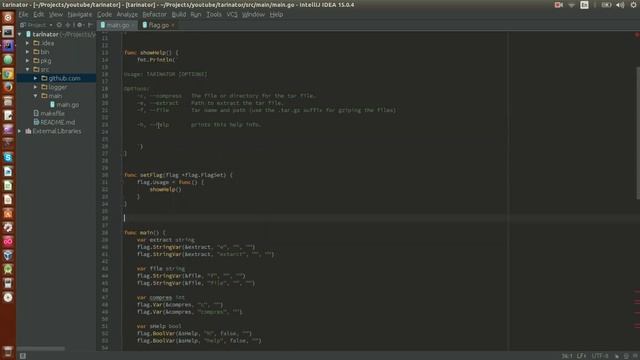This screenshot has width=640, height=360.
Task: Open the Terminal icon in the launcher
Action: (x=8, y=32)
